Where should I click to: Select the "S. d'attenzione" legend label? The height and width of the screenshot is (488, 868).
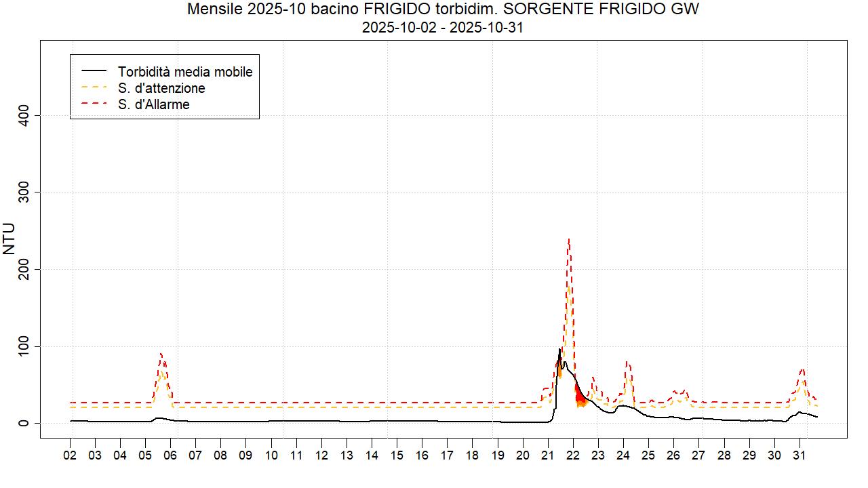(161, 88)
